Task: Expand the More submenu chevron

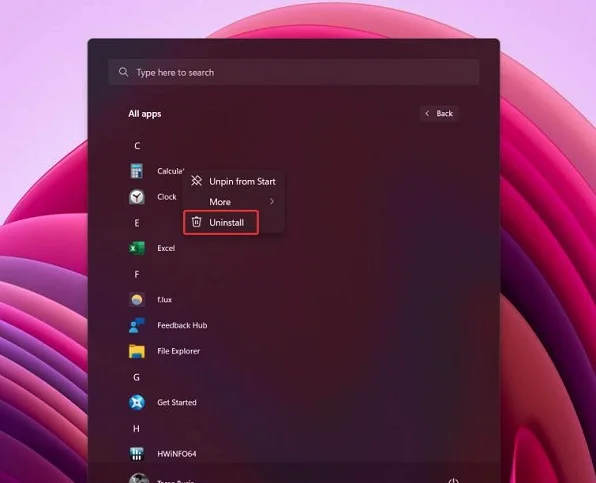Action: [x=272, y=201]
